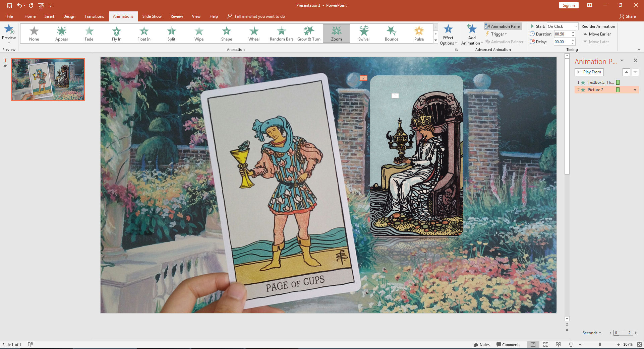Image resolution: width=644 pixels, height=349 pixels.
Task: Expand the Picture 7 animation options arrow
Action: pos(635,90)
